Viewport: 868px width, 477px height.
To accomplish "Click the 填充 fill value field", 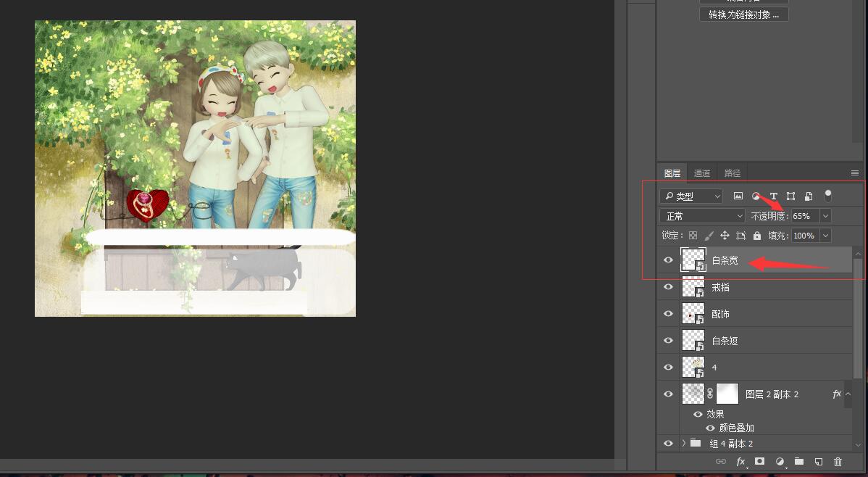I will [806, 236].
